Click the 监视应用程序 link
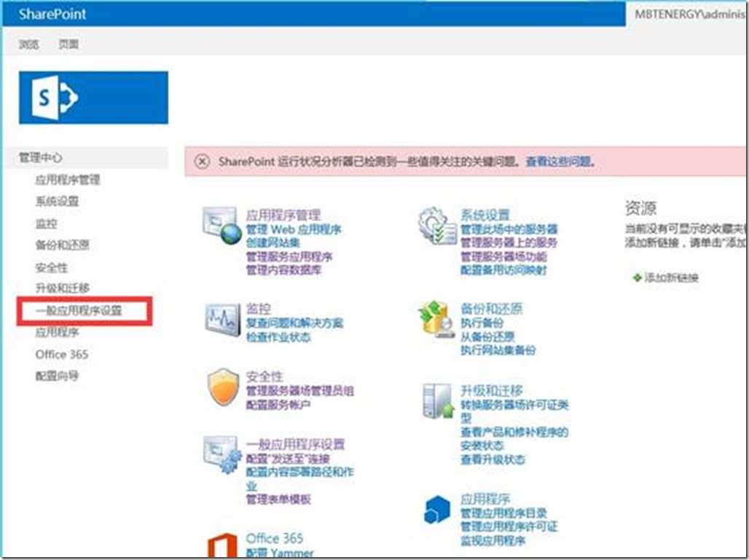The height and width of the screenshot is (560, 749). click(x=493, y=540)
